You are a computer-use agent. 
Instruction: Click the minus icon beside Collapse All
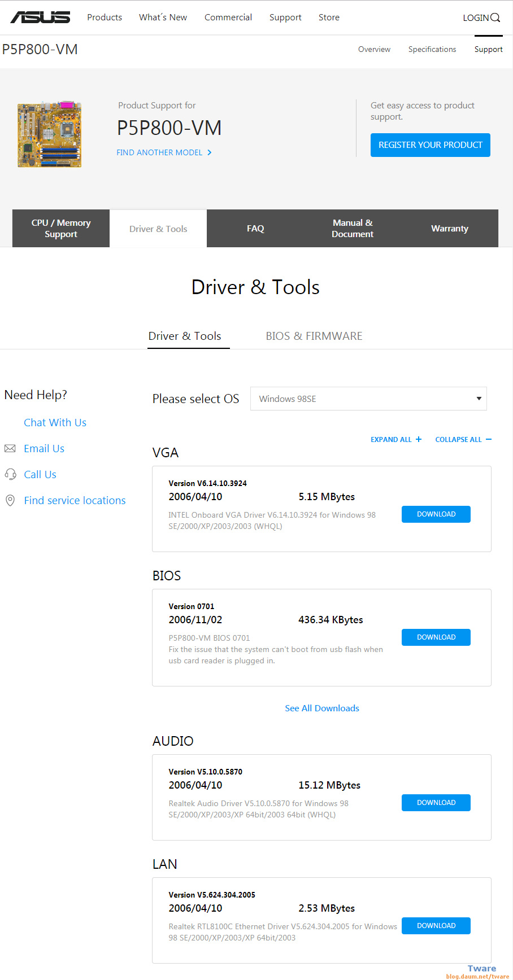coord(489,439)
